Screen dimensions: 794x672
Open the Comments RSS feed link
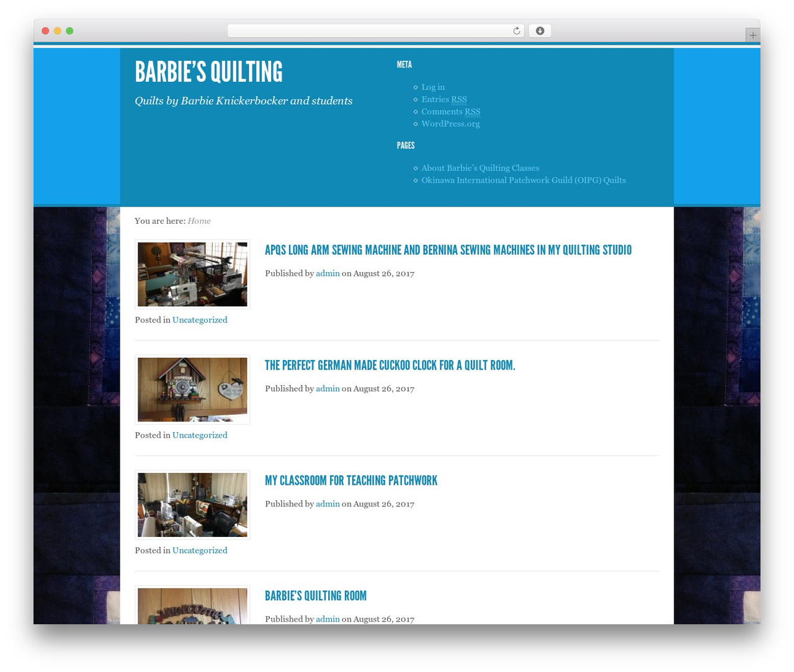coord(451,112)
